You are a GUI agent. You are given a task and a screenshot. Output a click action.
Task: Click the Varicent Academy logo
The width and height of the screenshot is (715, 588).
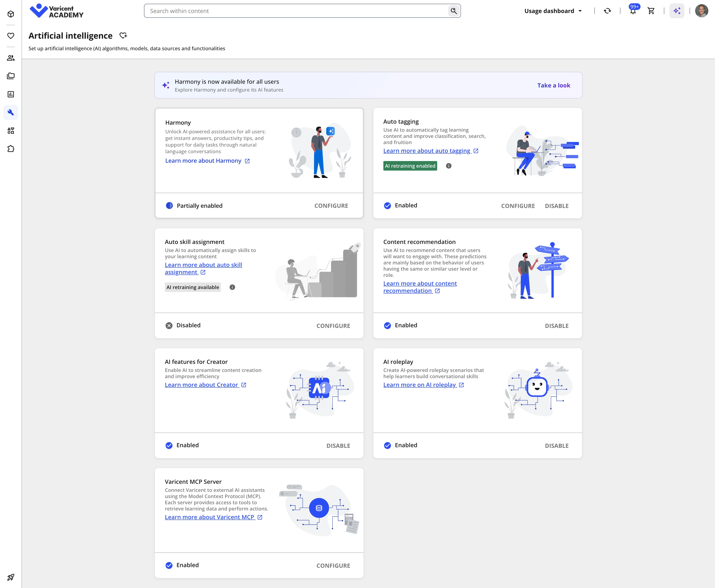57,11
